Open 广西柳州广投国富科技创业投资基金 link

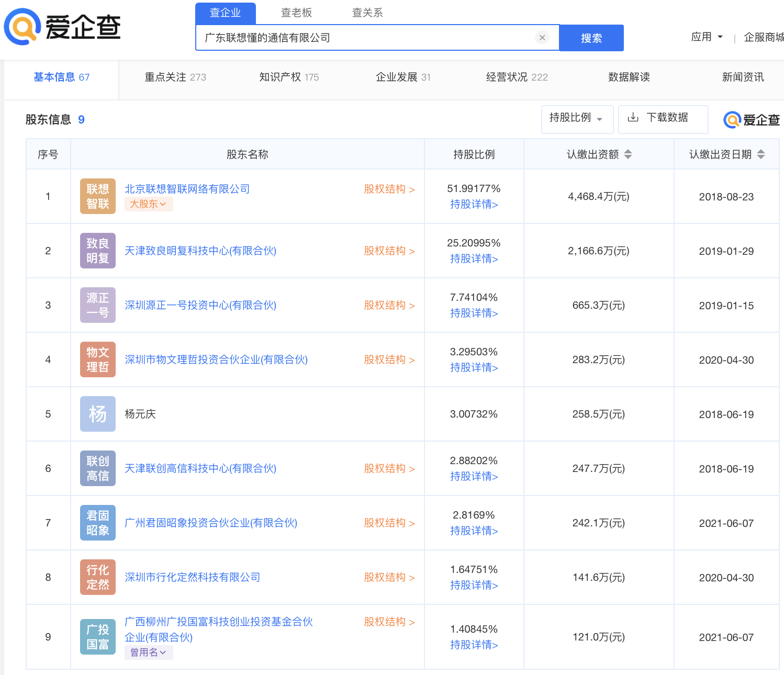coord(219,629)
